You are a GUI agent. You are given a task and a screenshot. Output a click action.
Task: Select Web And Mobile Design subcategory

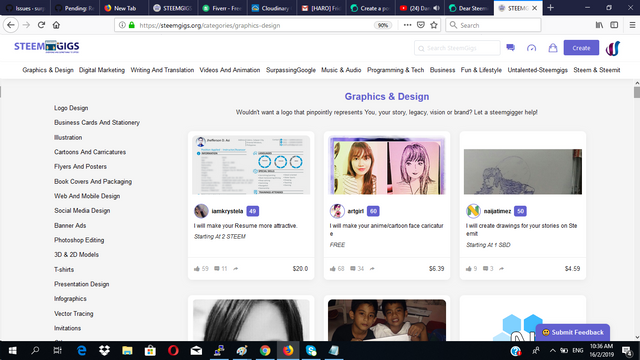(x=87, y=196)
